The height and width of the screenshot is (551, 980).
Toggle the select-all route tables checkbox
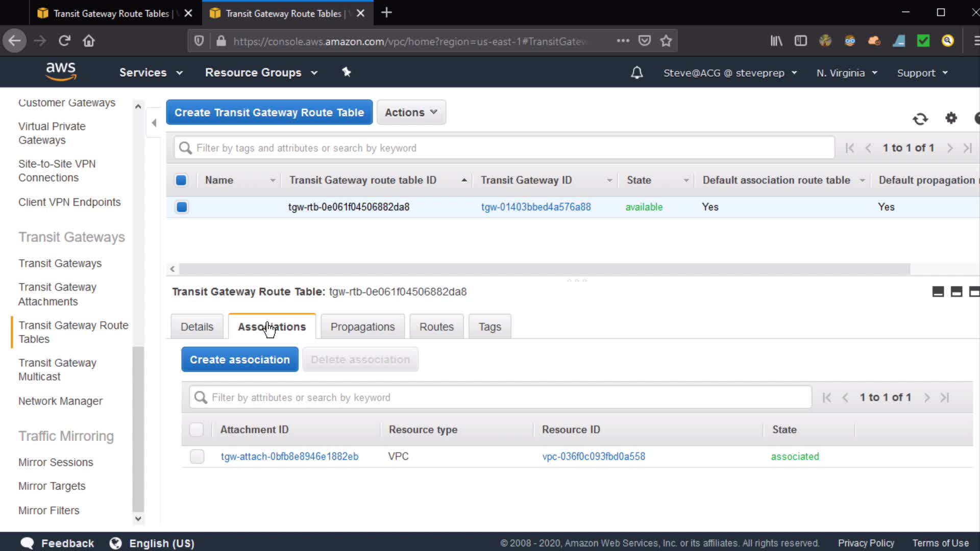pos(181,180)
